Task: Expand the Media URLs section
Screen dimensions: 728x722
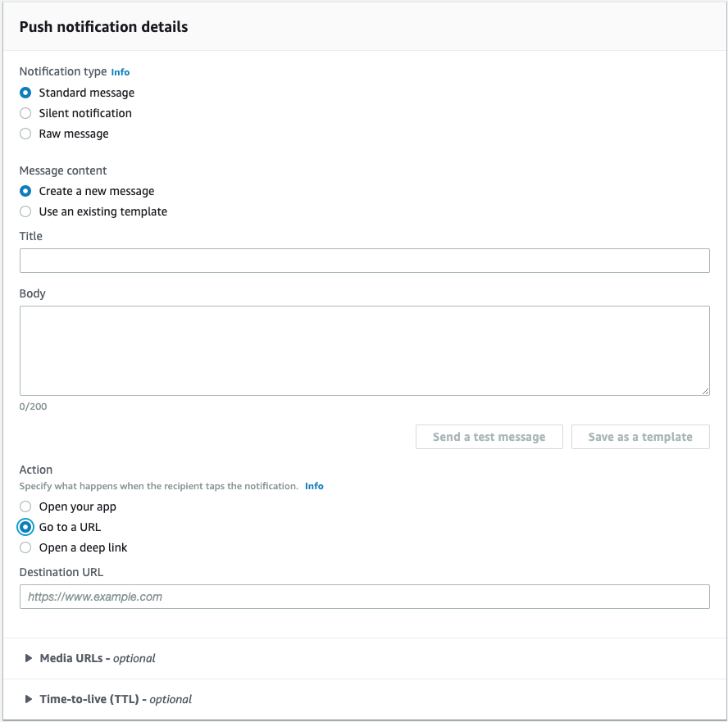Action: (x=97, y=658)
